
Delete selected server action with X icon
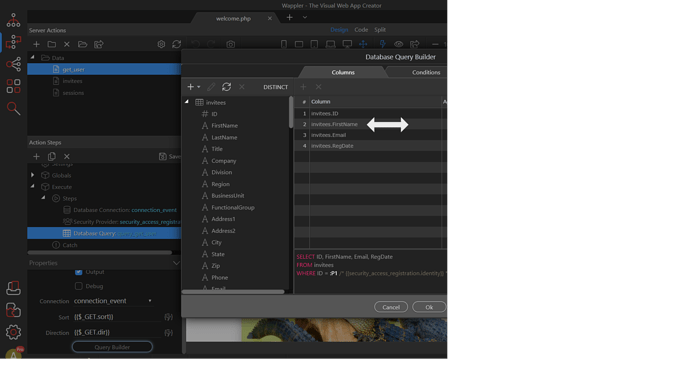coord(67,44)
